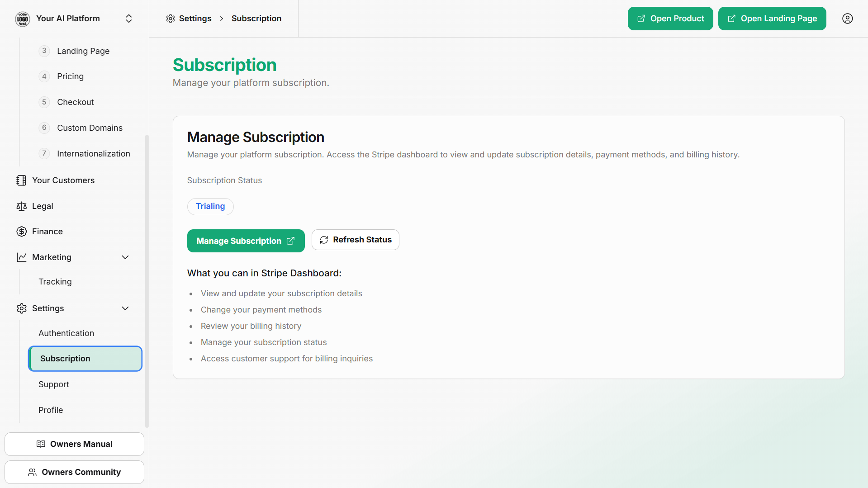Click Owners Manual text
Viewport: 868px width, 488px height.
81,444
